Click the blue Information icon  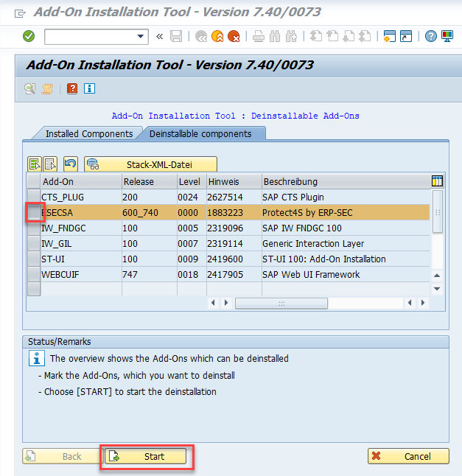coord(90,88)
